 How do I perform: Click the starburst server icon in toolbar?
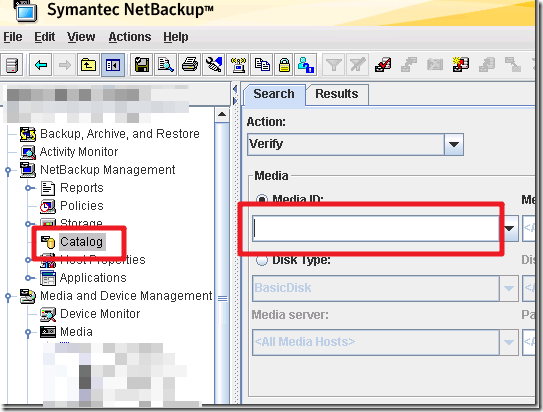(461, 65)
